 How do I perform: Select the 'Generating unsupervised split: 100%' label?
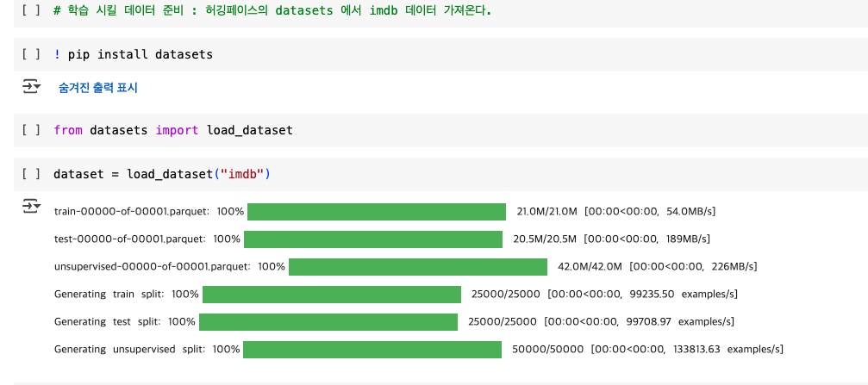coord(147,350)
